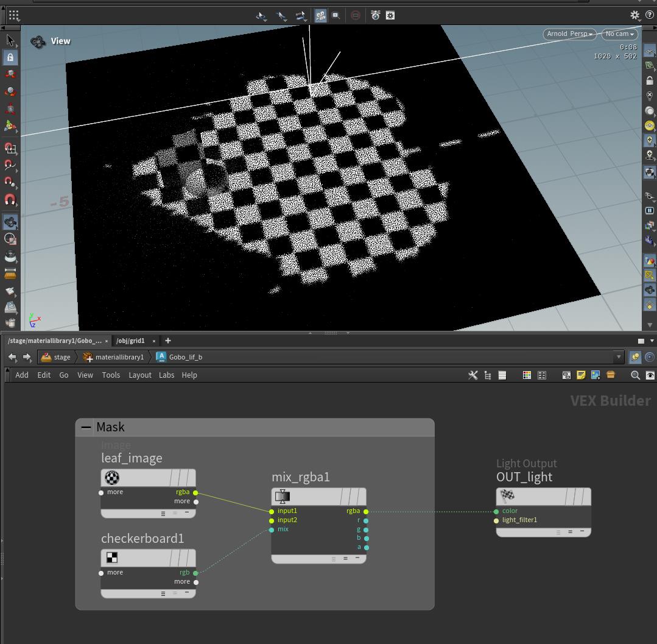Screen dimensions: 657x644
Task: Open the No cam camera dropdown
Action: [x=619, y=34]
